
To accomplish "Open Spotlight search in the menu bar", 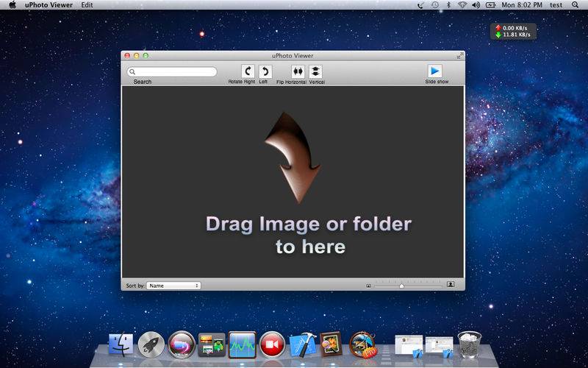I will tap(576, 5).
